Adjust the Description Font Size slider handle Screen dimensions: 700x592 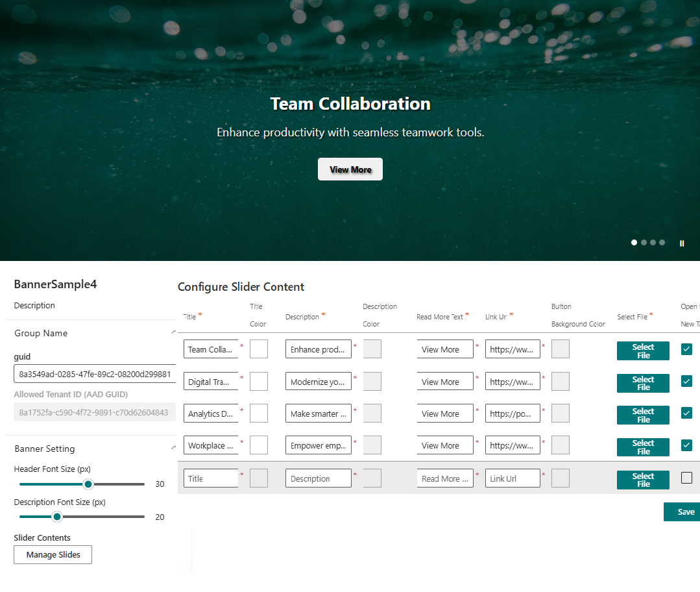(56, 517)
